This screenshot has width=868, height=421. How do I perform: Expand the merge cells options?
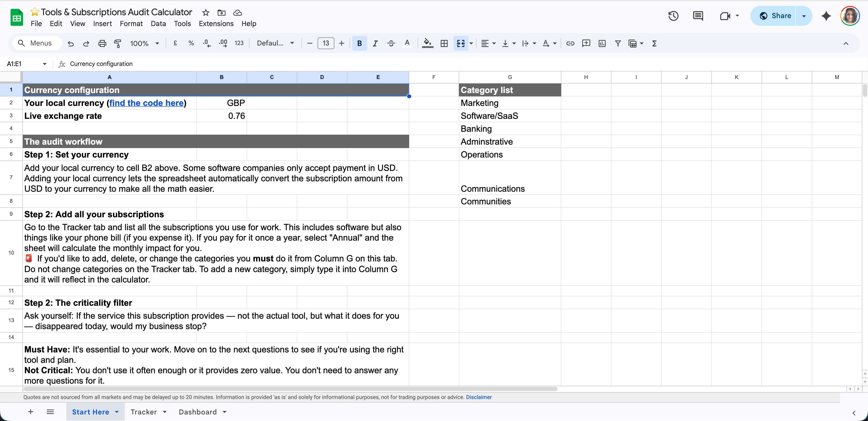coord(471,43)
